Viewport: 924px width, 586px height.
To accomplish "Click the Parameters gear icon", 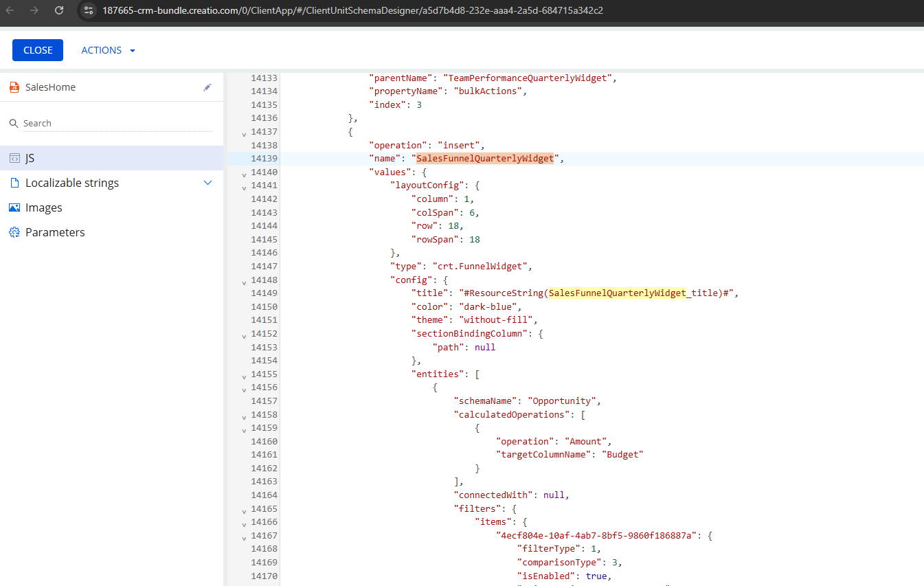I will coord(14,232).
